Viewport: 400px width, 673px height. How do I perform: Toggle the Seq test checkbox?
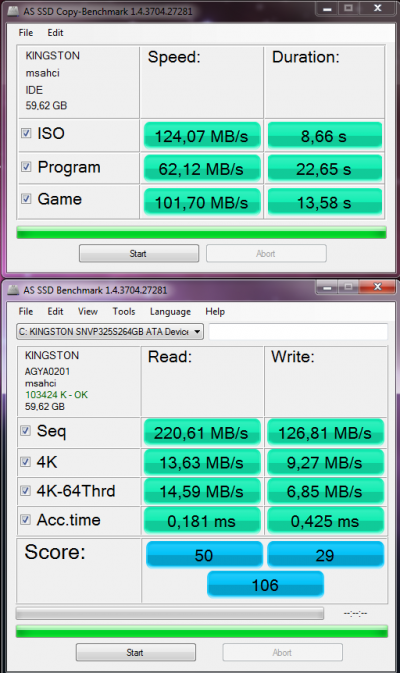pyautogui.click(x=26, y=430)
